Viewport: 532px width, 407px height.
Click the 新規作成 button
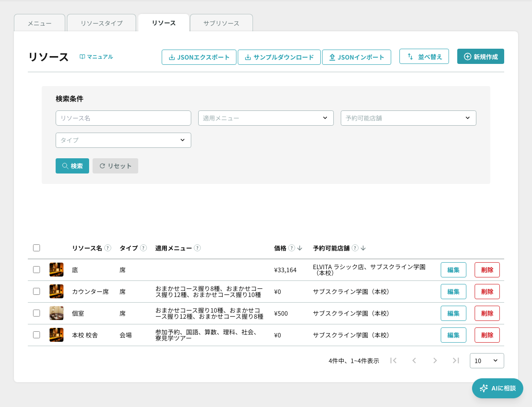coord(481,57)
